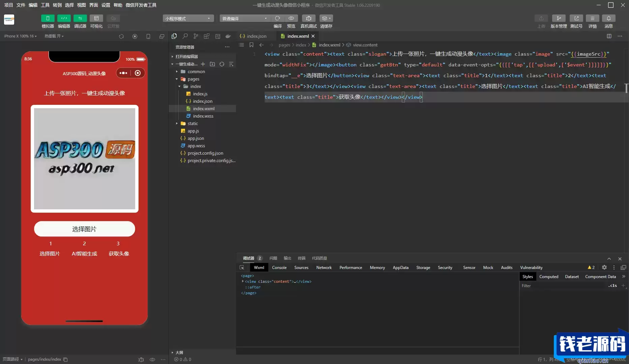Viewport: 629px width, 364px height.
Task: Close the debugger panel
Action: click(x=620, y=259)
